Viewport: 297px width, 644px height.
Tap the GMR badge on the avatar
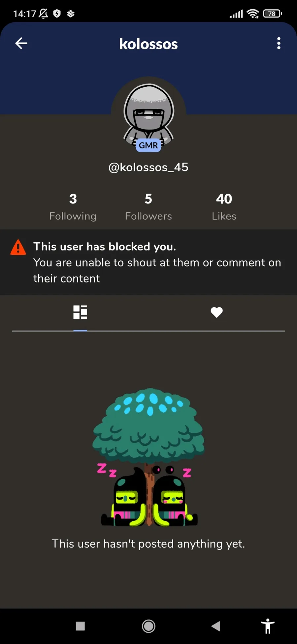[148, 145]
